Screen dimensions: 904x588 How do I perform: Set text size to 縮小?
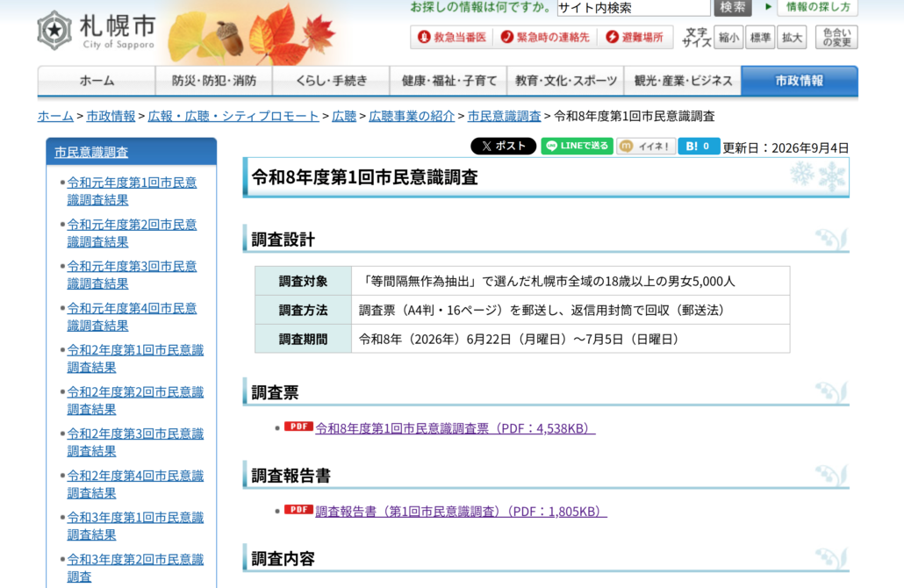tap(728, 38)
